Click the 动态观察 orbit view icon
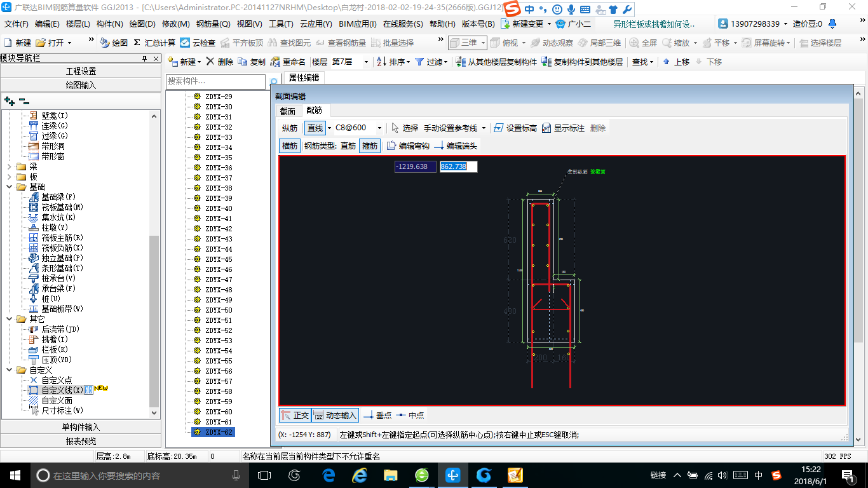Image resolution: width=868 pixels, height=488 pixels. (551, 43)
